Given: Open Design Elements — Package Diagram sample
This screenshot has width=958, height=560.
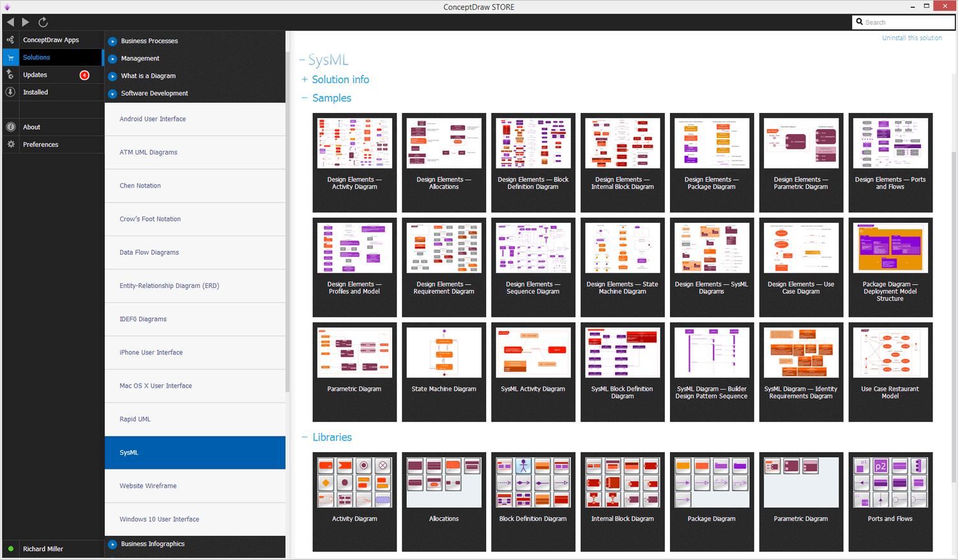Looking at the screenshot, I should [x=711, y=163].
